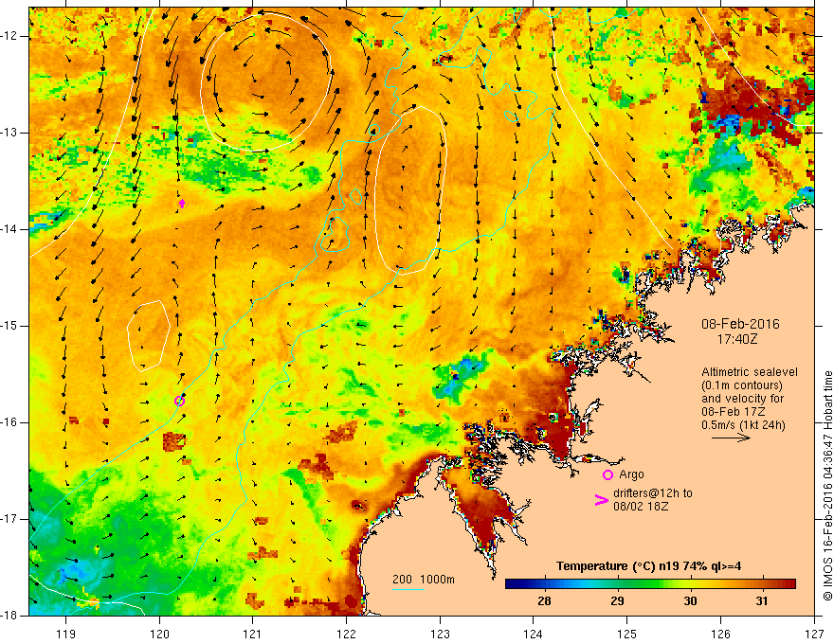The width and height of the screenshot is (834, 644).
Task: Click the longitude label 126
Action: click(720, 634)
